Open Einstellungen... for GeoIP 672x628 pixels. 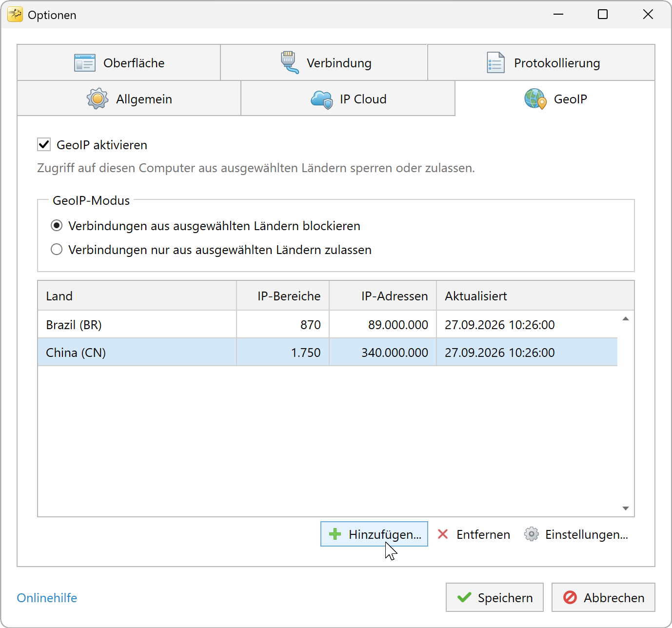576,534
